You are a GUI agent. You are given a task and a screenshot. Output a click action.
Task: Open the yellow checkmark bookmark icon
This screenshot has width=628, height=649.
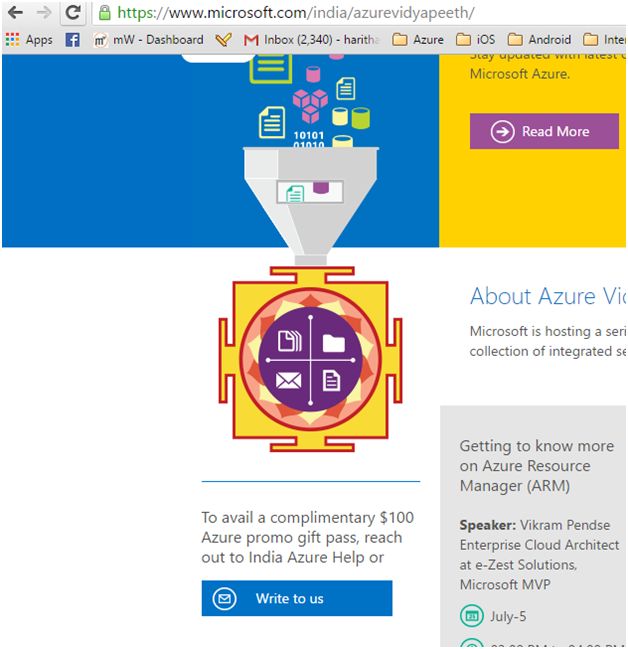click(x=224, y=40)
